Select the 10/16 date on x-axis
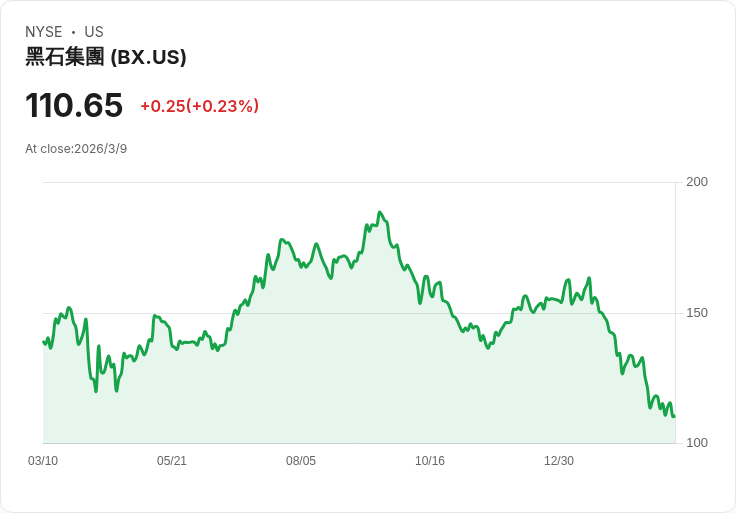736x513 pixels. (430, 461)
